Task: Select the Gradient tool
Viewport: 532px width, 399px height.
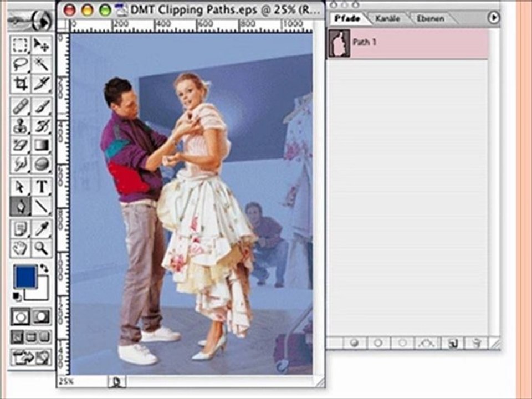Action: 42,145
